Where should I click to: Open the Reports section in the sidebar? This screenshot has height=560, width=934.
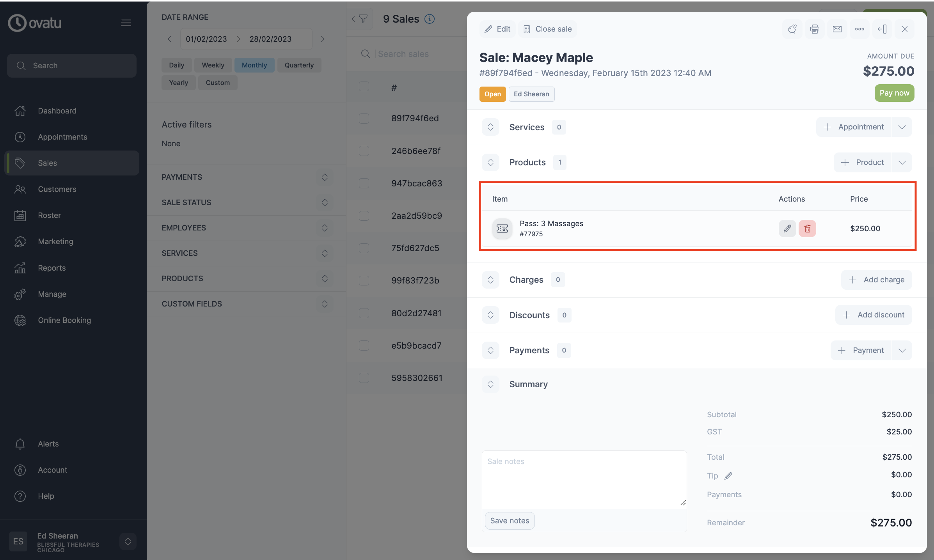click(x=51, y=268)
